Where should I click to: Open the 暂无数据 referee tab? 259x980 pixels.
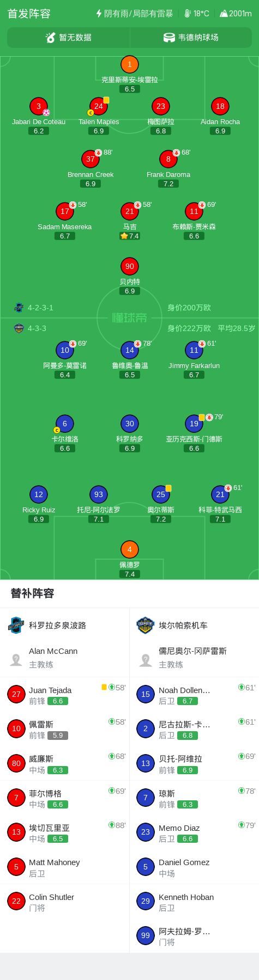pos(69,38)
